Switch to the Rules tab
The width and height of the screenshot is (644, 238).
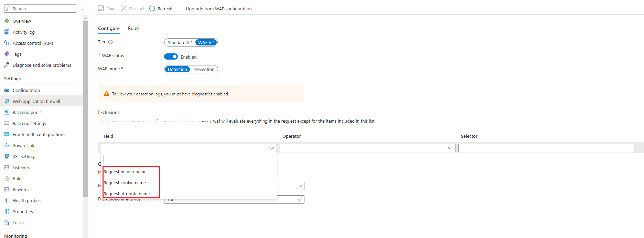coord(133,29)
